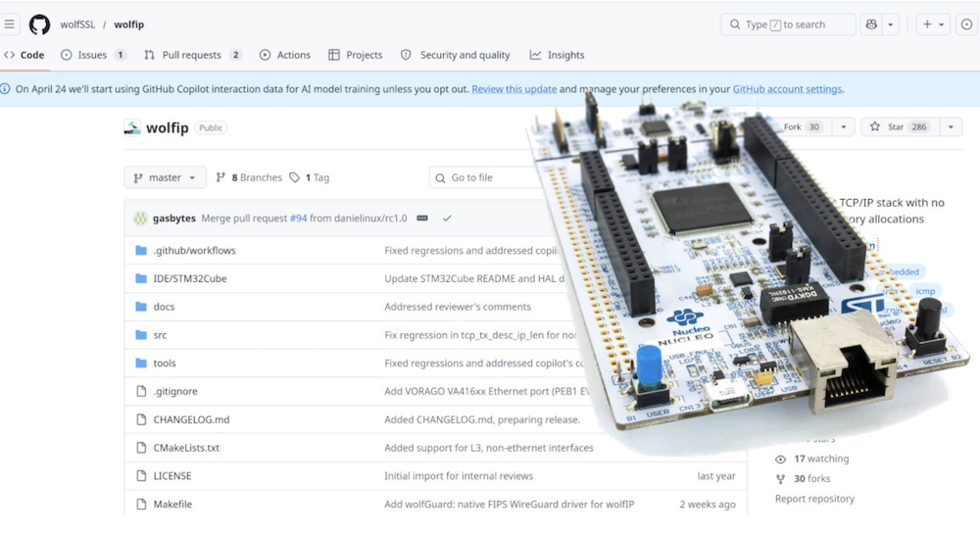The image size is (980, 536).
Task: Click the commit status checkmark icon
Action: [447, 219]
